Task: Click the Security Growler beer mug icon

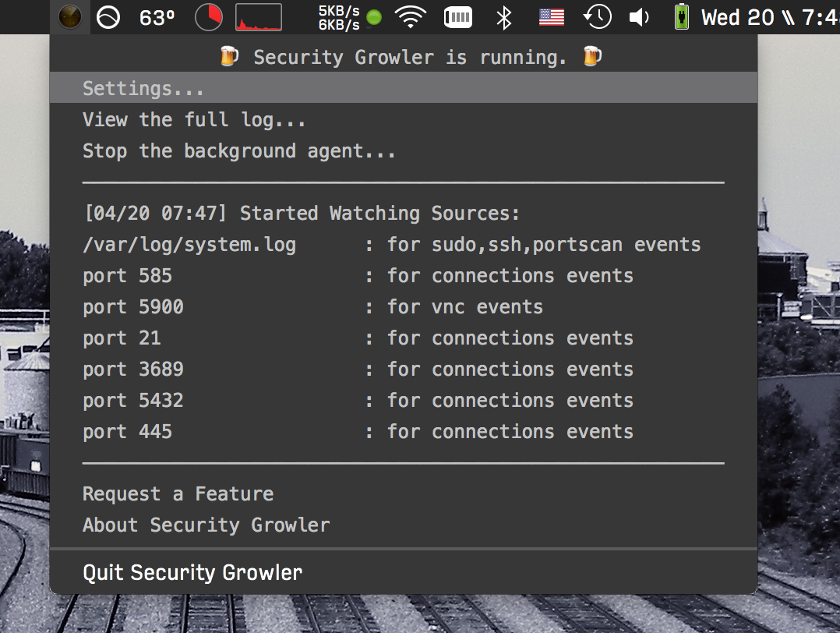Action: (70, 16)
